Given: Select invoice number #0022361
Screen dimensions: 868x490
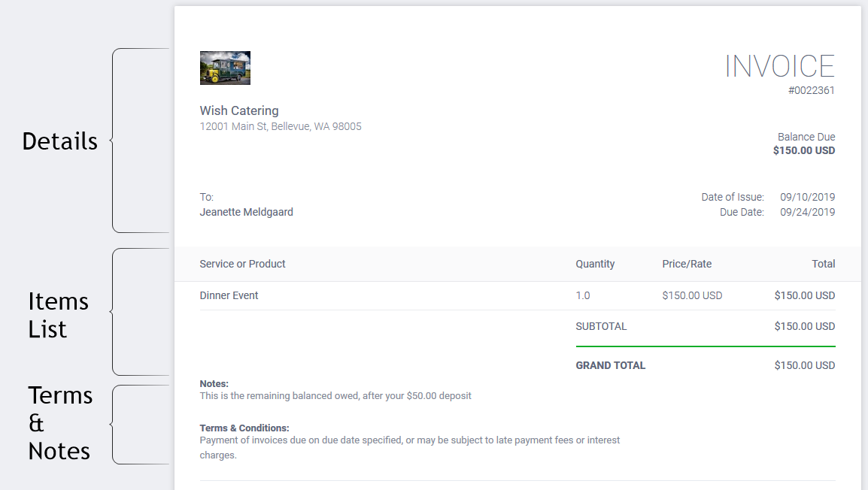Looking at the screenshot, I should (811, 90).
